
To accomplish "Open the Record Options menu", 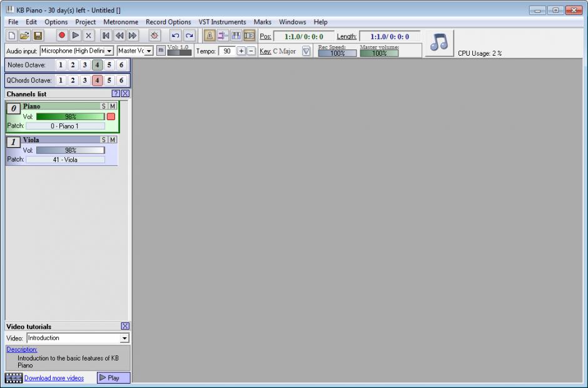I will 168,22.
